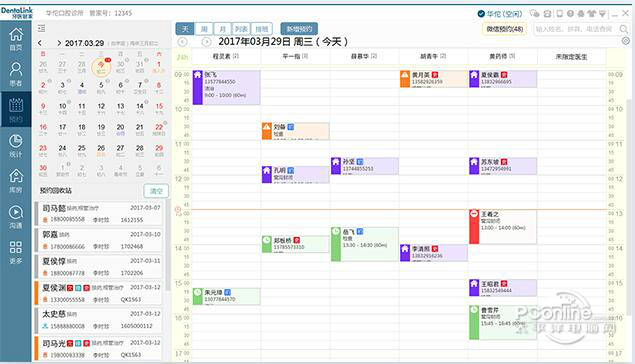Toggle the 24h time display
Viewport: 635px width, 364px height.
[x=182, y=57]
